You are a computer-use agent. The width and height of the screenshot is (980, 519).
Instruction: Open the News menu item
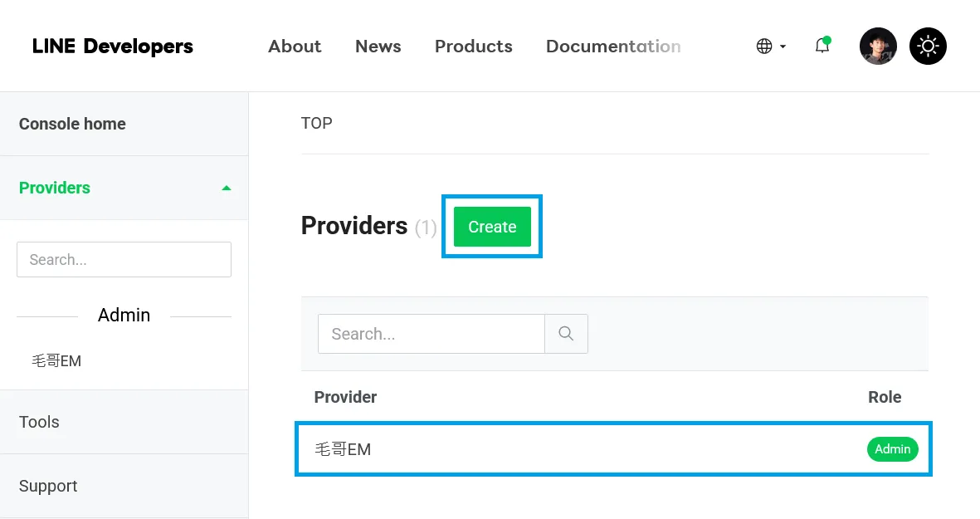378,47
